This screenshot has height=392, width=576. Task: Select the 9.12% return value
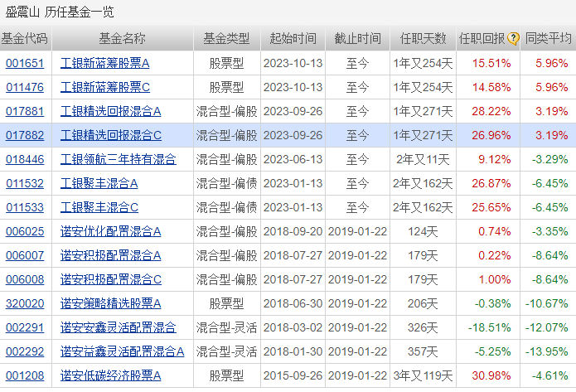pyautogui.click(x=495, y=159)
